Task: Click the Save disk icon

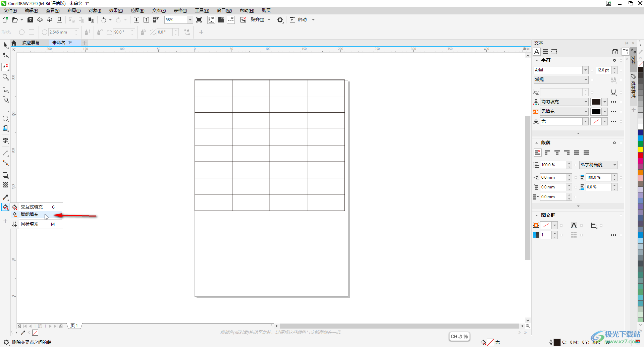Action: [x=30, y=20]
